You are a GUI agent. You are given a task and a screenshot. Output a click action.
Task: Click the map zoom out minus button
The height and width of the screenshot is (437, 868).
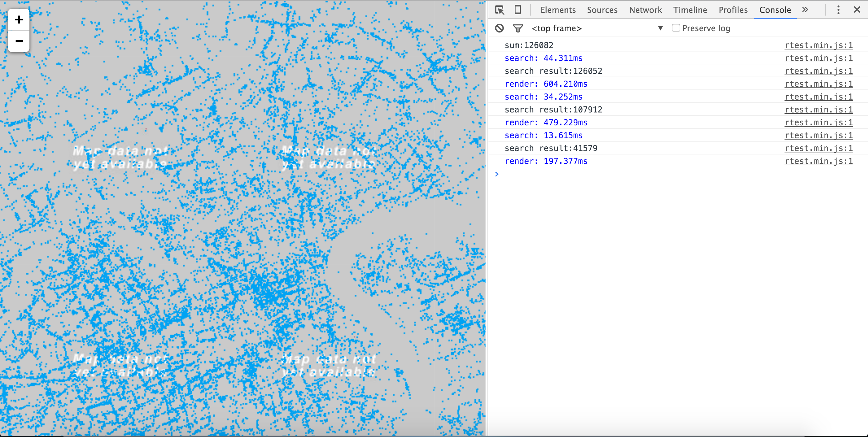point(19,41)
